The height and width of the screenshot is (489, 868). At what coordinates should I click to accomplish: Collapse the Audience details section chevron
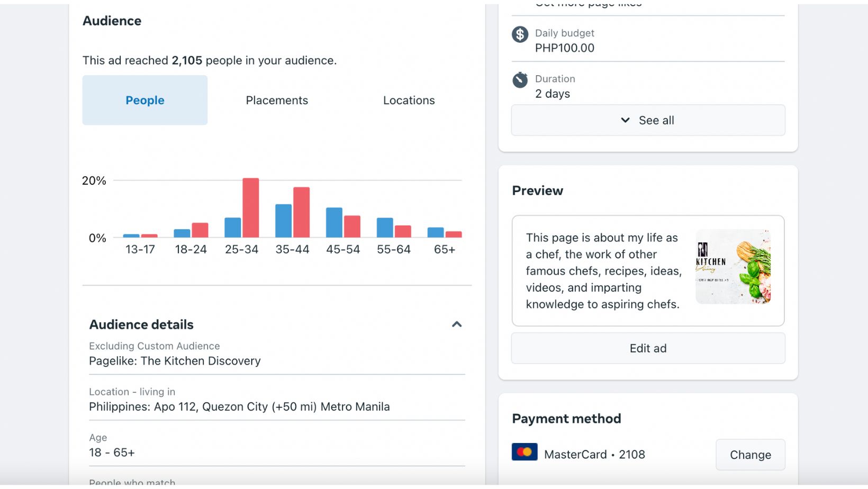(457, 324)
